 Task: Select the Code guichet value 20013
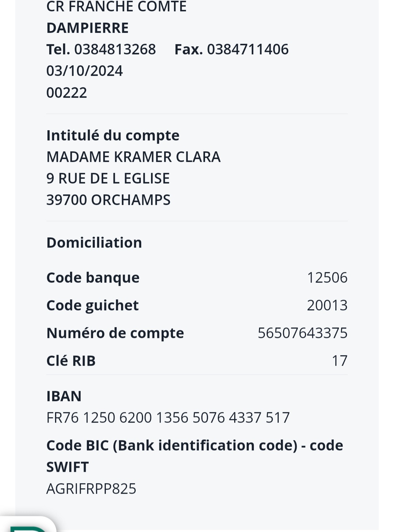[327, 305]
